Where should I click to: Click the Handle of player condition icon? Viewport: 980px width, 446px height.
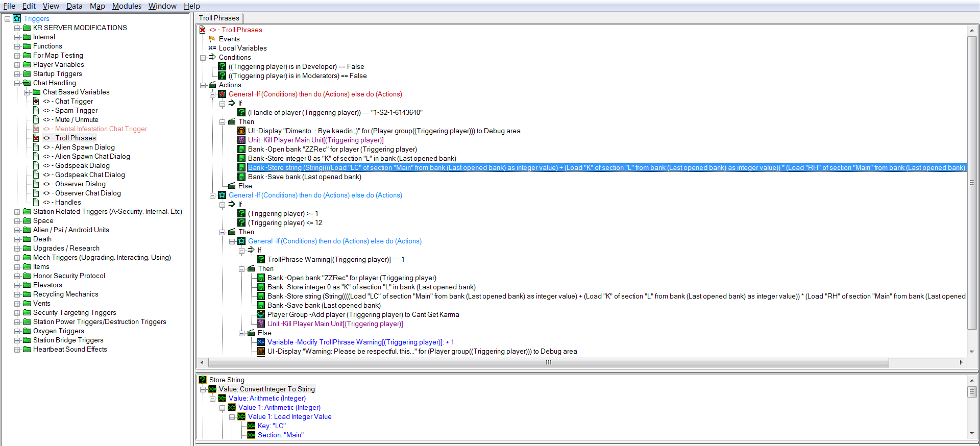(241, 112)
